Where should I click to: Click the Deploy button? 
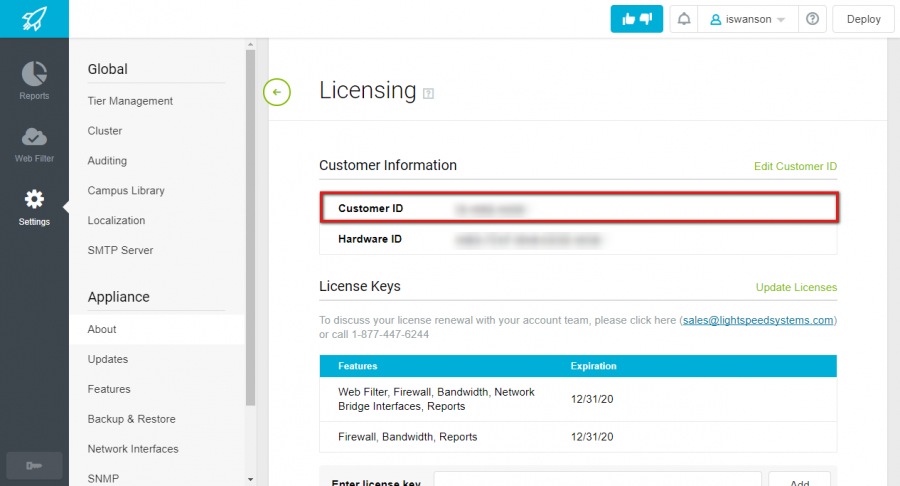click(x=863, y=19)
